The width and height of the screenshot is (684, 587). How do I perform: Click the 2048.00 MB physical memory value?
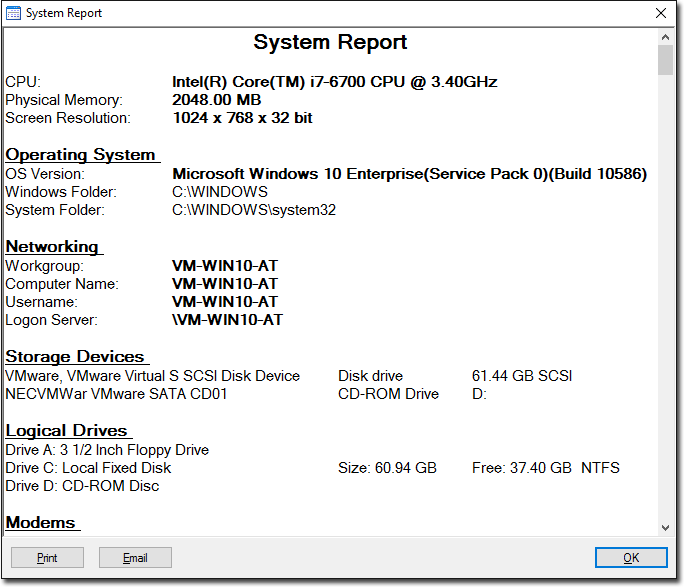(216, 100)
